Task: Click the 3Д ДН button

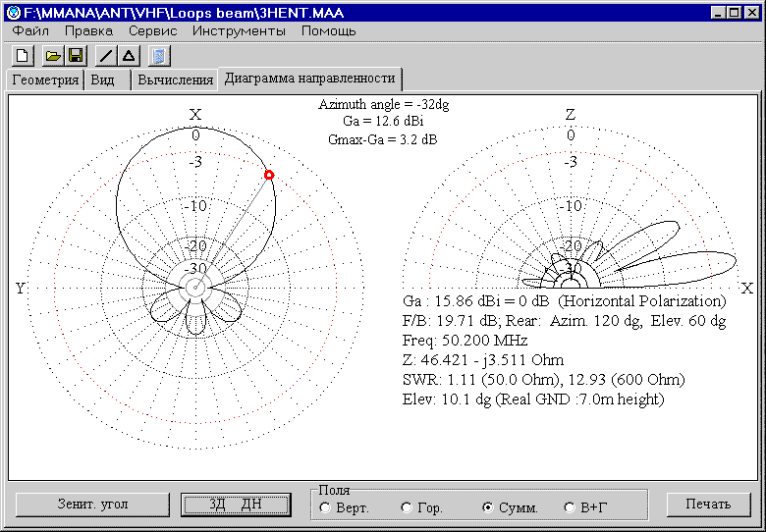Action: tap(236, 505)
